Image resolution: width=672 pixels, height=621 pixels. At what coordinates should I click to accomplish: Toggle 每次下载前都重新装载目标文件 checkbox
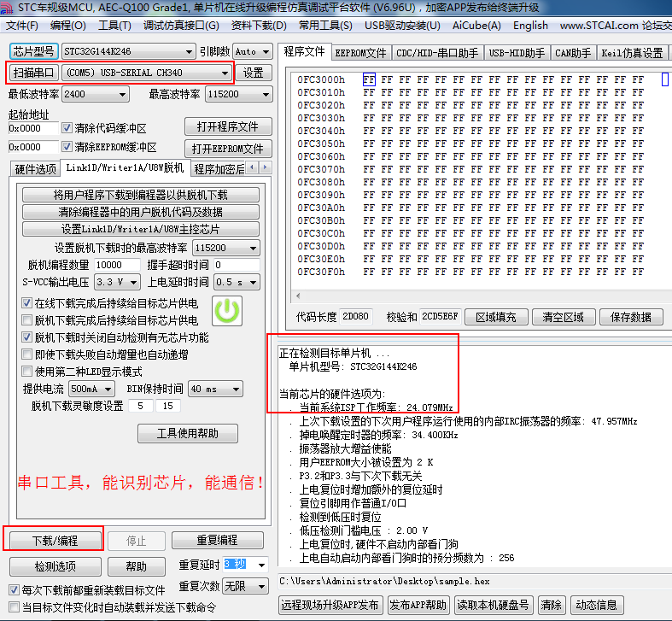[15, 589]
